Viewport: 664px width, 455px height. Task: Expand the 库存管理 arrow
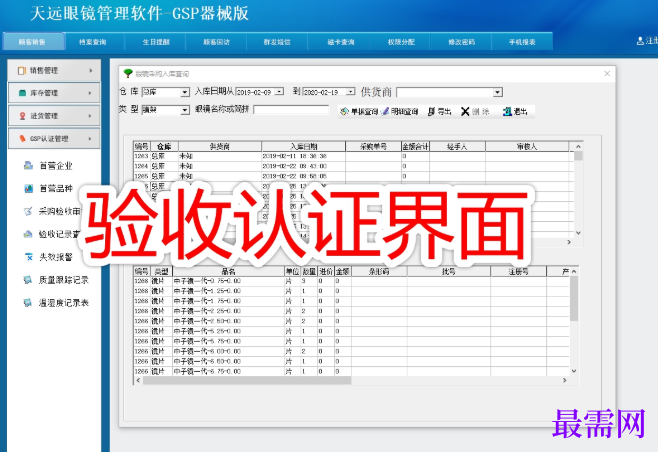click(x=91, y=93)
